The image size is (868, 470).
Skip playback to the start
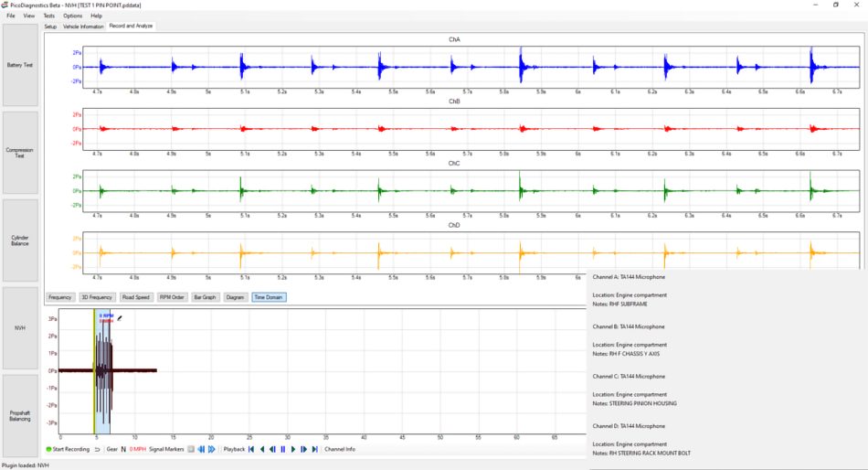click(251, 449)
